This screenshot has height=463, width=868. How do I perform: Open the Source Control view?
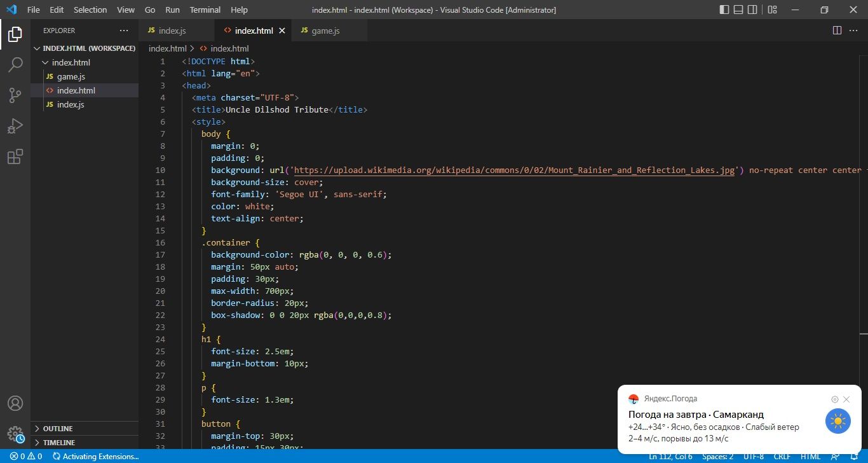click(15, 95)
